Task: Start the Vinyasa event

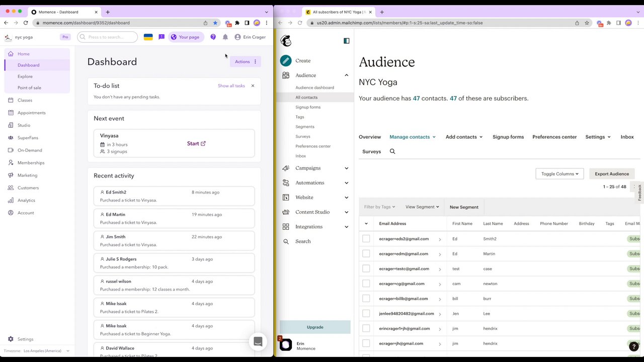Action: tap(196, 143)
